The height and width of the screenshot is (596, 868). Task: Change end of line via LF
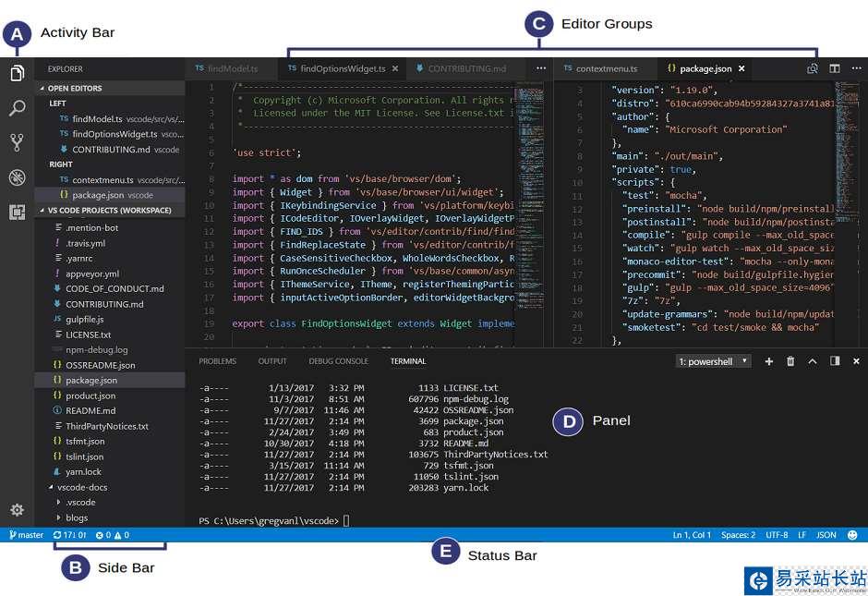(802, 535)
